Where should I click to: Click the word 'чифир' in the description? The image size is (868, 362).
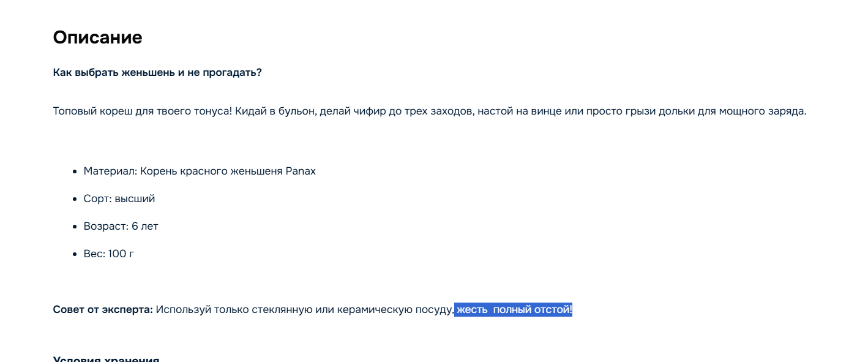(370, 111)
